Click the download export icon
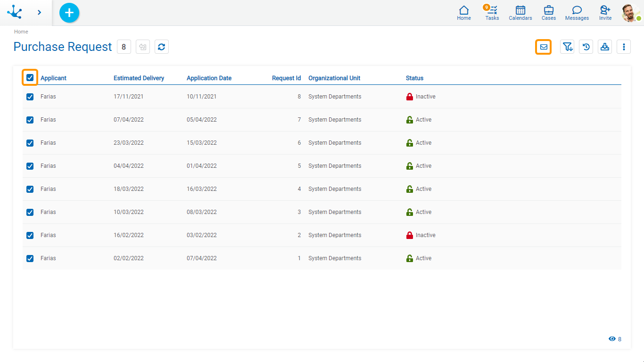The width and height of the screenshot is (644, 362). click(x=605, y=47)
